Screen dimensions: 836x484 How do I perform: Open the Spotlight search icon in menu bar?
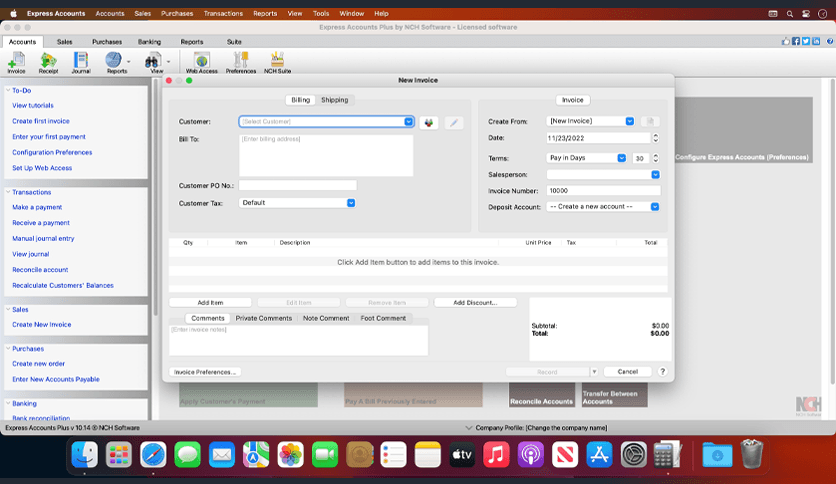click(x=790, y=14)
